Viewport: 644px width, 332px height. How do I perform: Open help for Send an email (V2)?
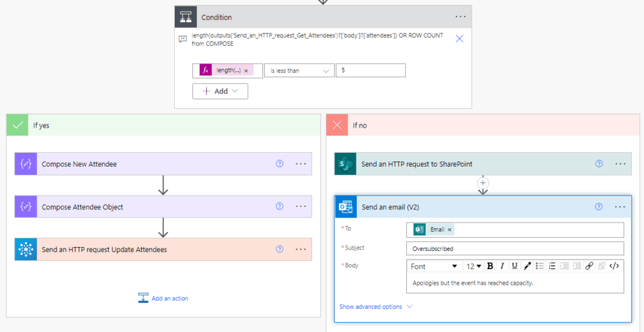click(x=599, y=206)
